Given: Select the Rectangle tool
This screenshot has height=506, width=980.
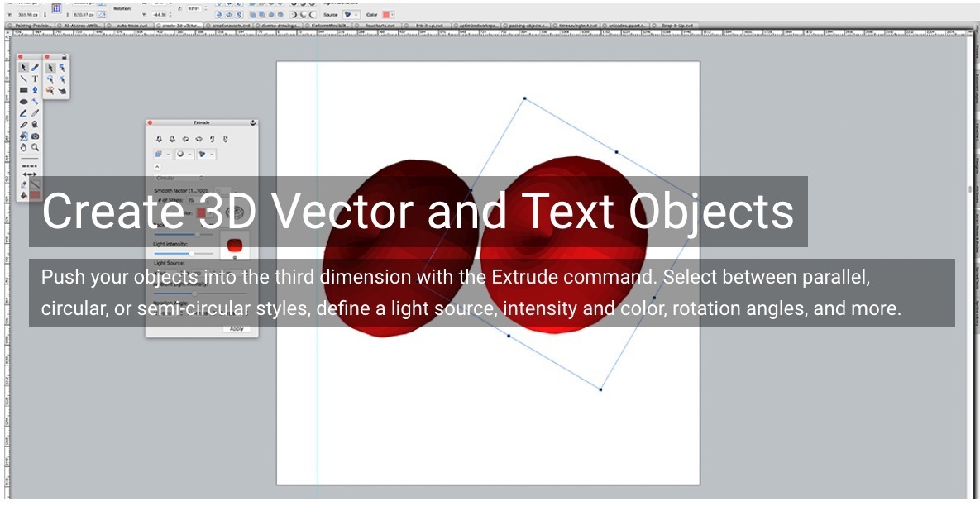Looking at the screenshot, I should pos(22,89).
